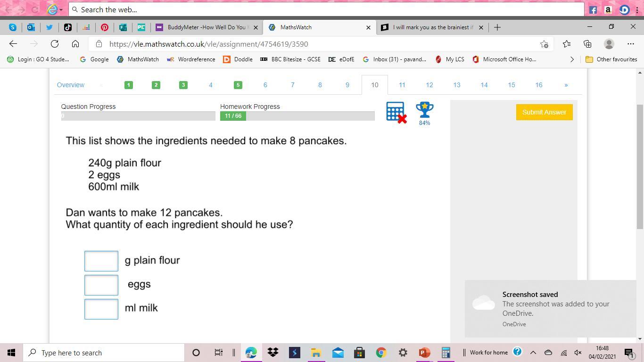Open the BBC Bitesize - GCSE bookmark
Image resolution: width=644 pixels, height=362 pixels.
(x=290, y=59)
